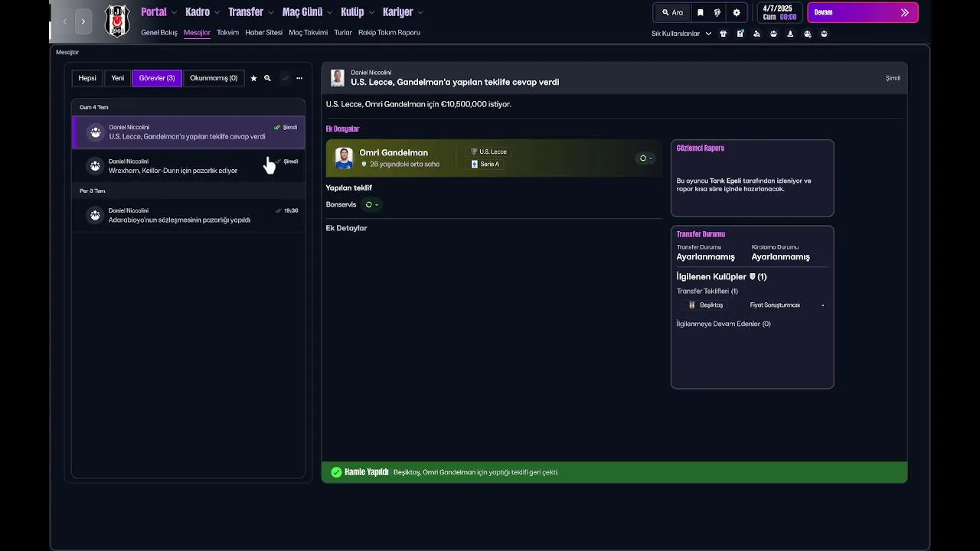
Task: Open the Maç Takvimi tab
Action: point(308,33)
